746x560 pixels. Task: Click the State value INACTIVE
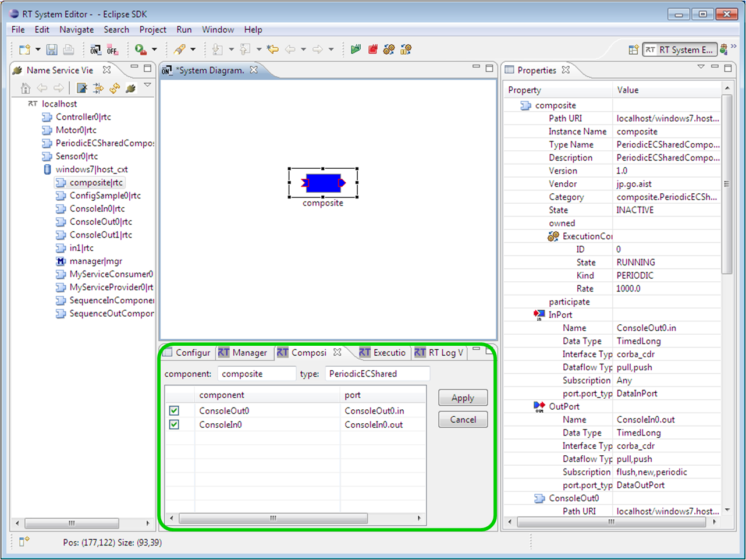coord(635,210)
